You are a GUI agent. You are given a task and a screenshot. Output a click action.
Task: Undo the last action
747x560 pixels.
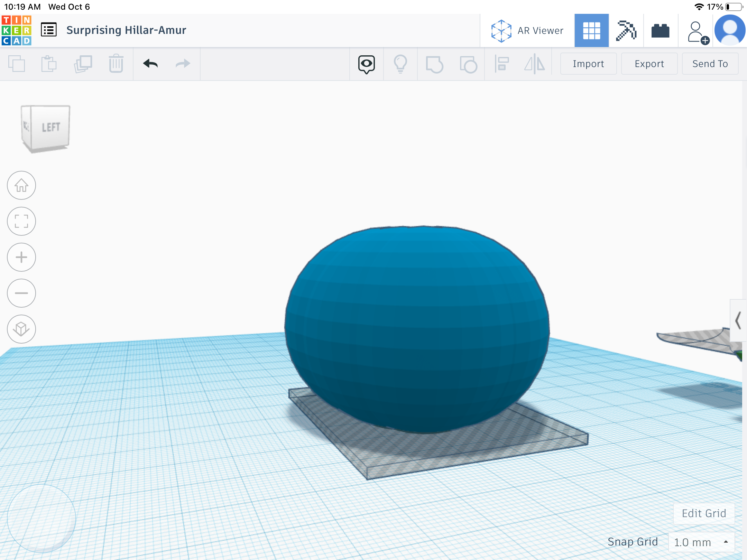150,64
